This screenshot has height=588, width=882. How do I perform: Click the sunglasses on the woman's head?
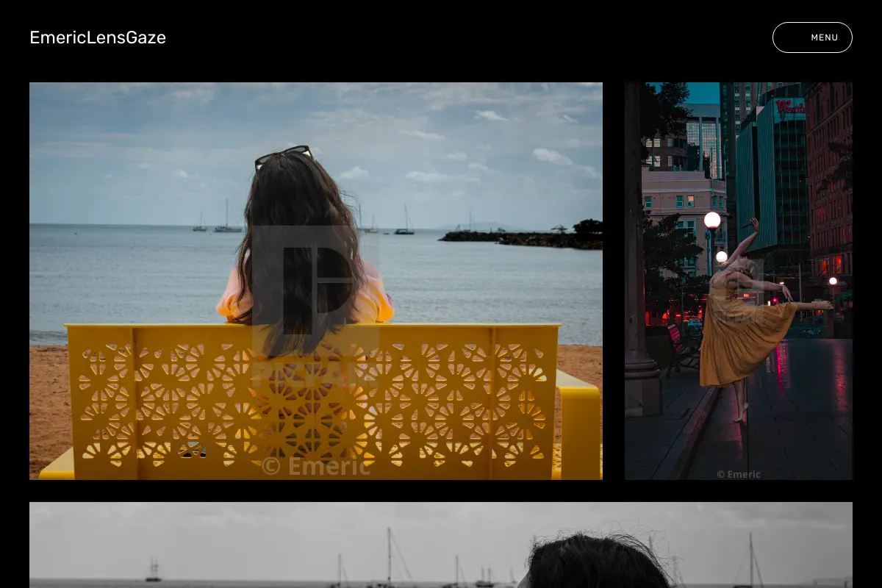click(x=283, y=156)
